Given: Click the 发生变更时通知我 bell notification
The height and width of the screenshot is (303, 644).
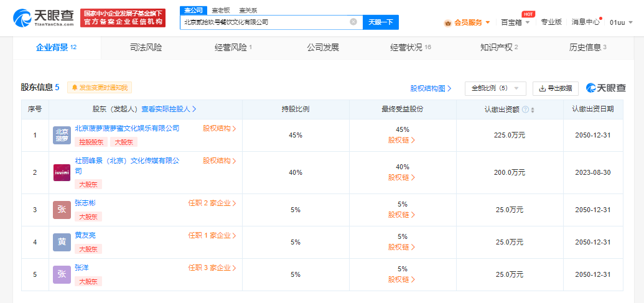Looking at the screenshot, I should click(100, 88).
